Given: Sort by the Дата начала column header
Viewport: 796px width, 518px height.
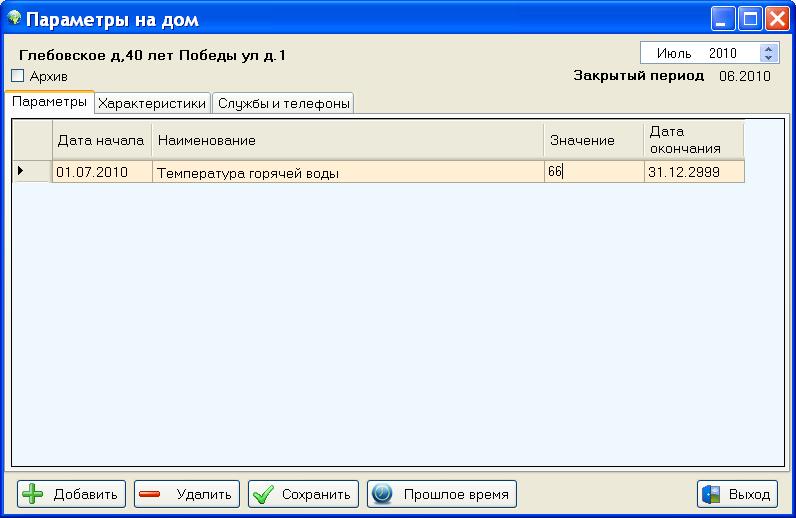Looking at the screenshot, I should click(102, 140).
